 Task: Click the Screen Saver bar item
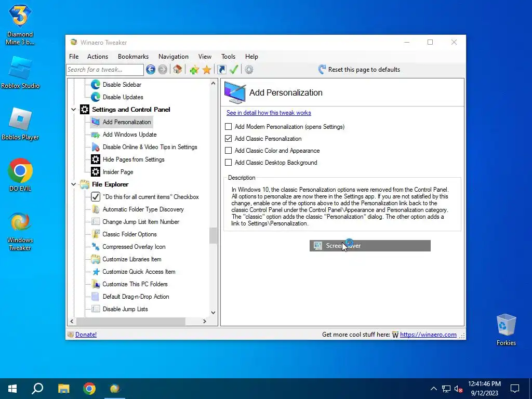click(370, 246)
